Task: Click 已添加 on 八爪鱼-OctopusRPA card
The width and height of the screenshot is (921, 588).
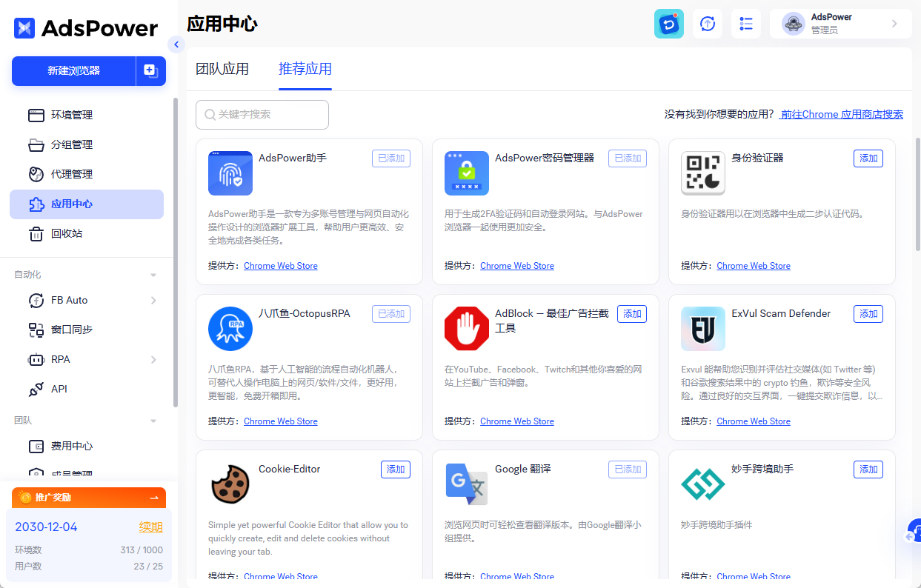Action: coord(391,314)
